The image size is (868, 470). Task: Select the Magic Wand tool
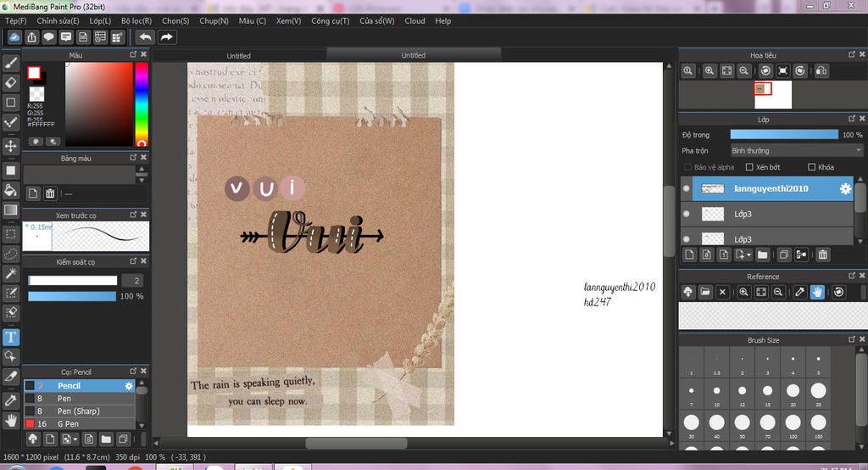click(x=10, y=273)
